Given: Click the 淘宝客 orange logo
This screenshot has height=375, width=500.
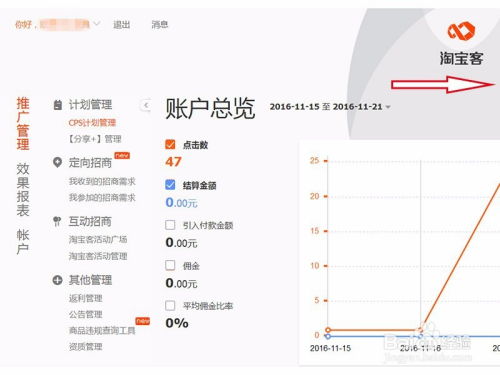Looking at the screenshot, I should (x=461, y=31).
